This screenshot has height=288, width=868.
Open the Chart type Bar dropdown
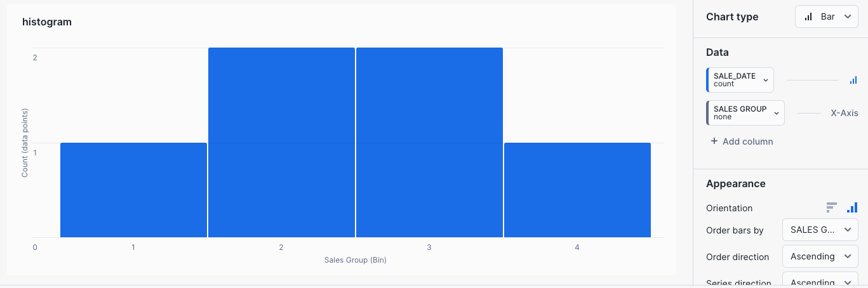pos(826,17)
